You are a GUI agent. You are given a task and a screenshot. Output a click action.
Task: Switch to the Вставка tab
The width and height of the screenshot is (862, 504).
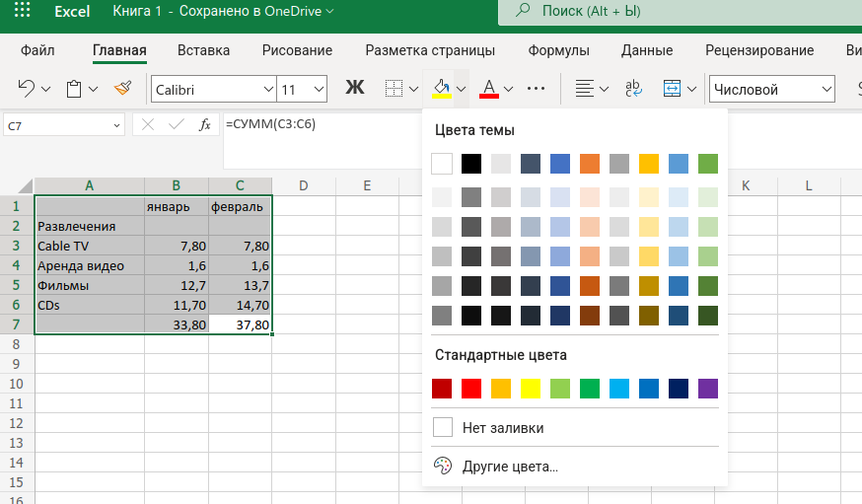click(203, 50)
